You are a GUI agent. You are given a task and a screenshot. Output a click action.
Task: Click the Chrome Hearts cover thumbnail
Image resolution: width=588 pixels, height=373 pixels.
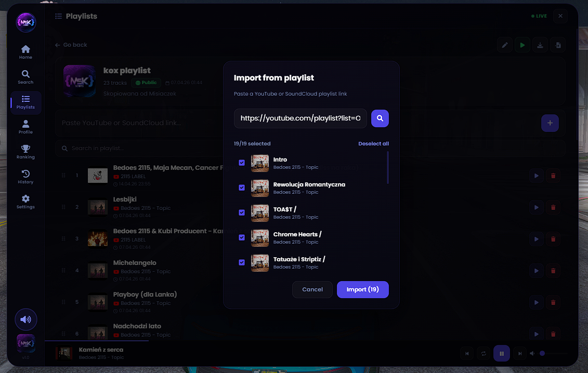tap(260, 237)
